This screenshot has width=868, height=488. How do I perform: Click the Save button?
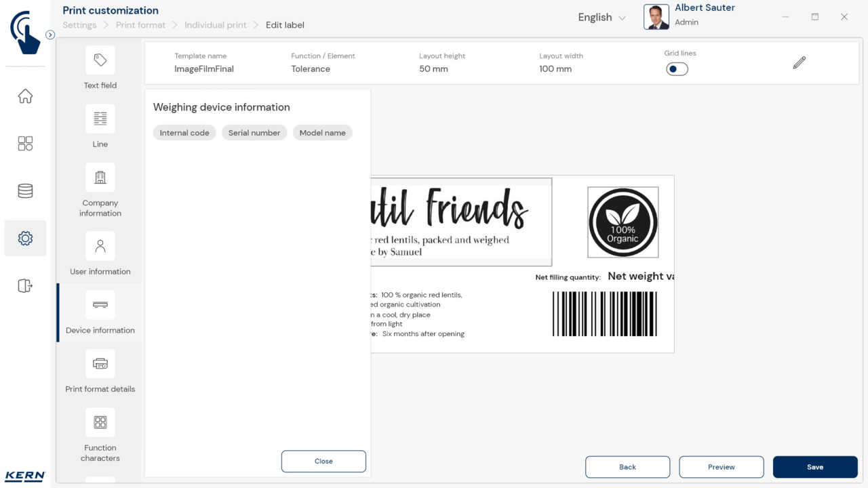point(815,467)
